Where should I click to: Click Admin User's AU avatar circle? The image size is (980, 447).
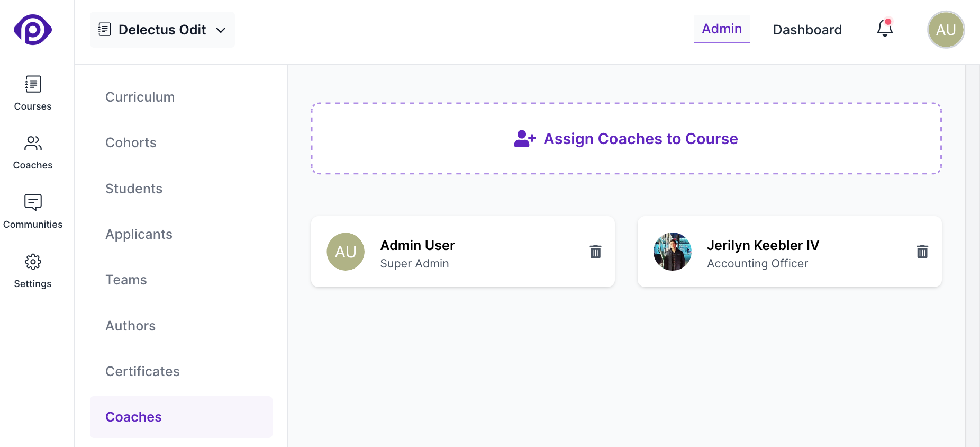click(x=346, y=252)
